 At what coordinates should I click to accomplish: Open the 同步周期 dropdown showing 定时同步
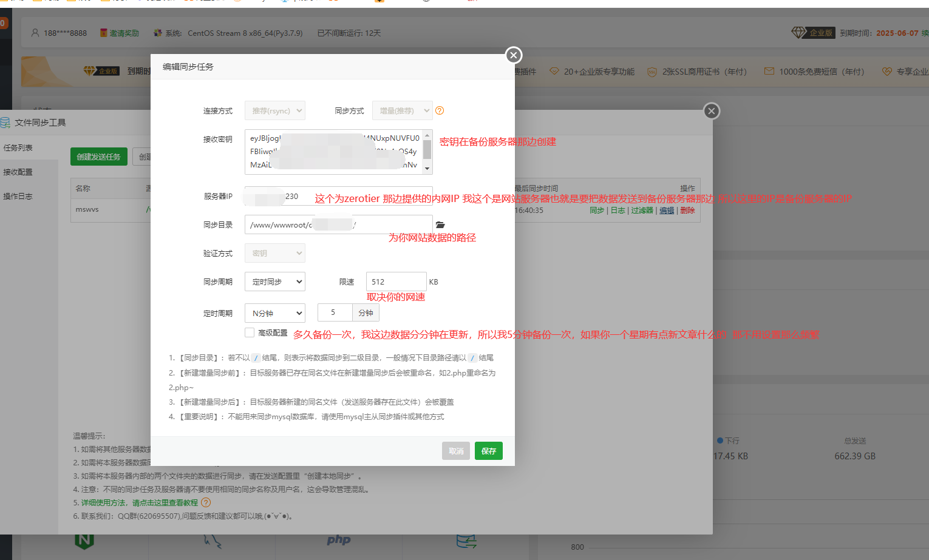(274, 282)
